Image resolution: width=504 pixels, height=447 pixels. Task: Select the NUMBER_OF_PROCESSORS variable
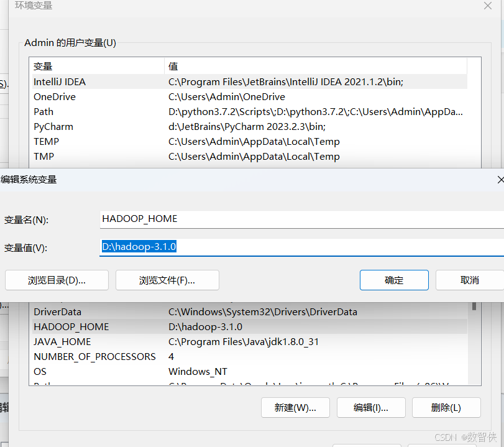pos(93,356)
